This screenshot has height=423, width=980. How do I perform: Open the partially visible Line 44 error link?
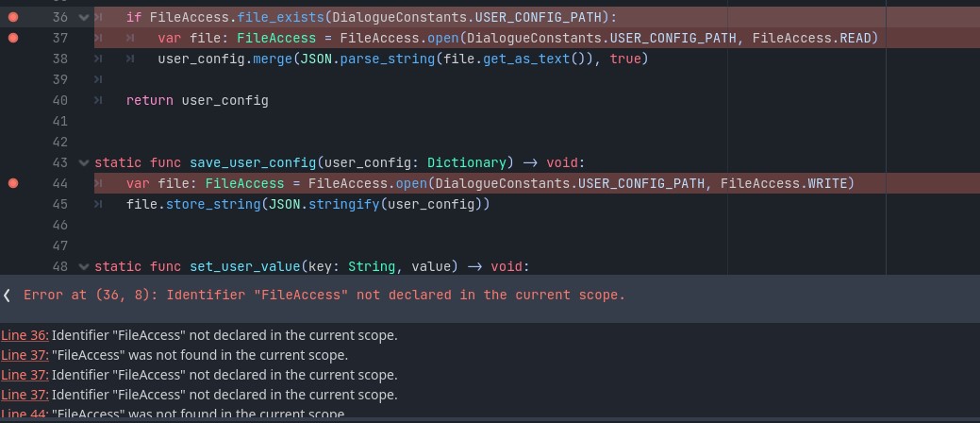pyautogui.click(x=25, y=414)
